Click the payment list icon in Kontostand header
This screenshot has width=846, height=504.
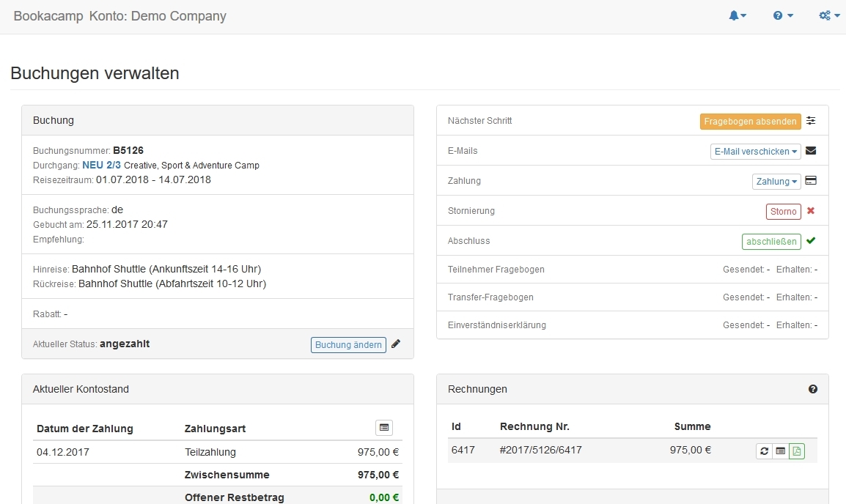click(384, 428)
